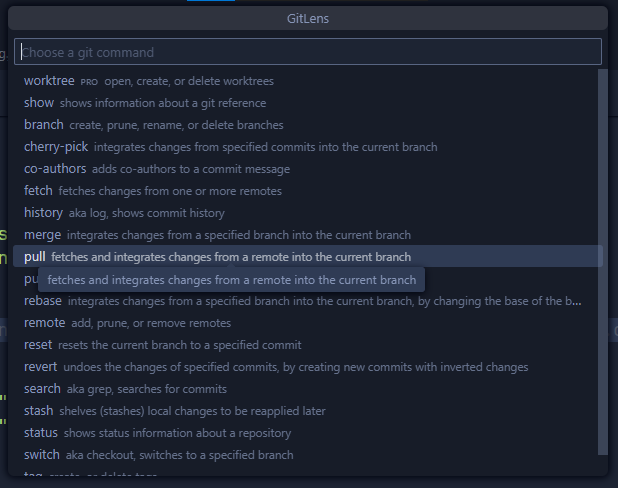Select the show command
618x488 pixels.
point(39,103)
